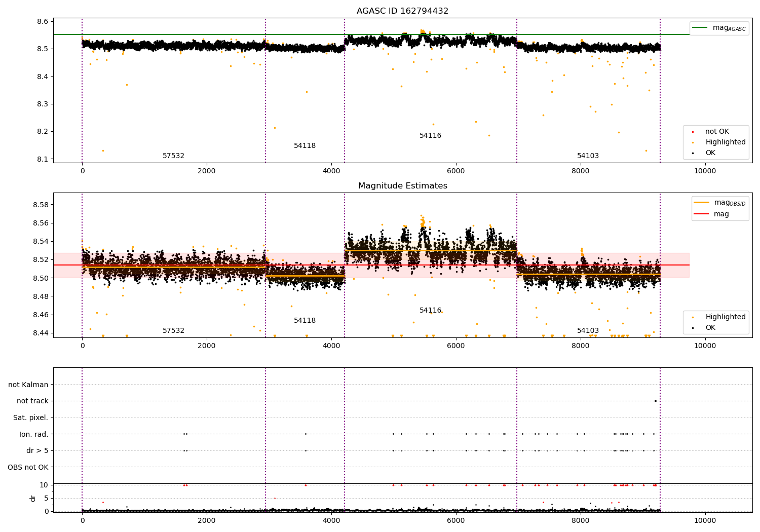This screenshot has height=532, width=760.
Task: Click the 'not track' axis label
Action: click(32, 401)
